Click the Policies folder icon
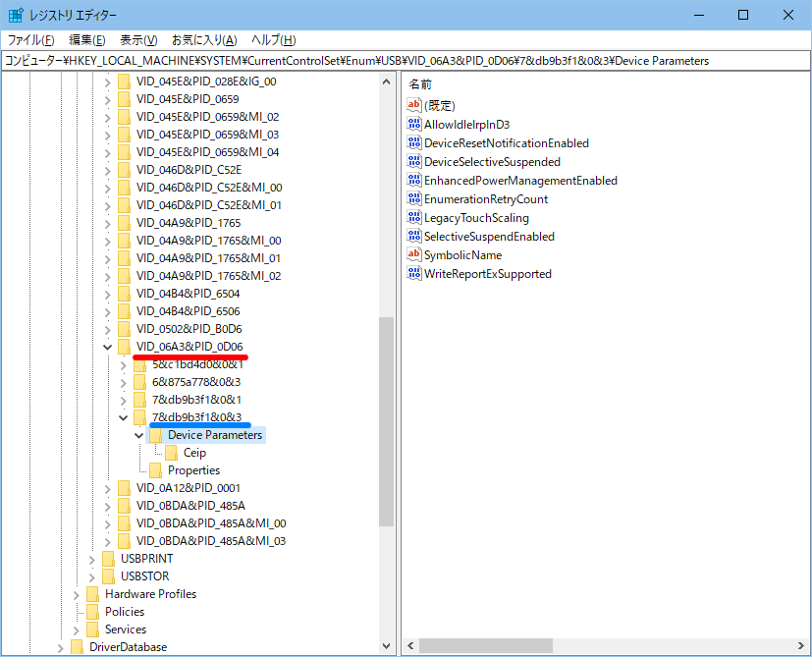The height and width of the screenshot is (657, 812). coord(92,612)
